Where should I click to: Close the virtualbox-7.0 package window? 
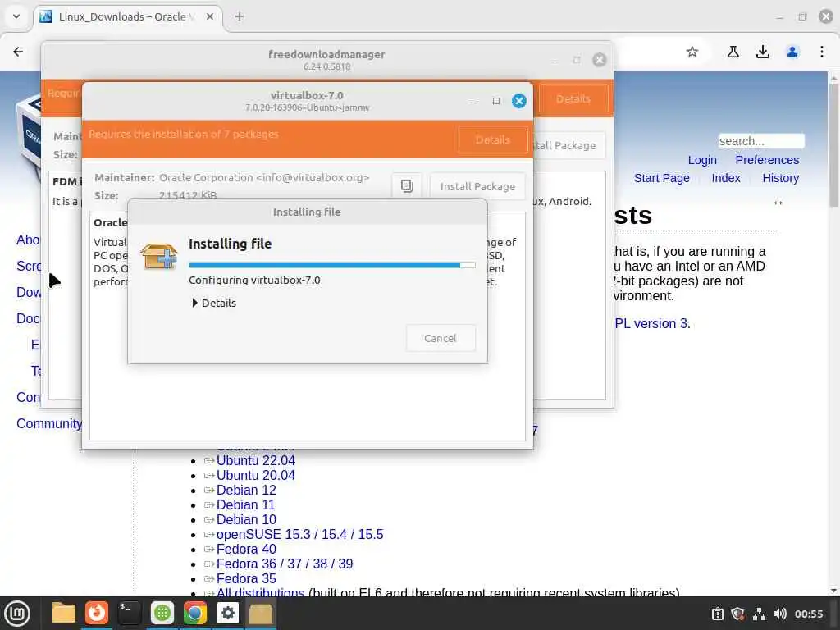[518, 101]
